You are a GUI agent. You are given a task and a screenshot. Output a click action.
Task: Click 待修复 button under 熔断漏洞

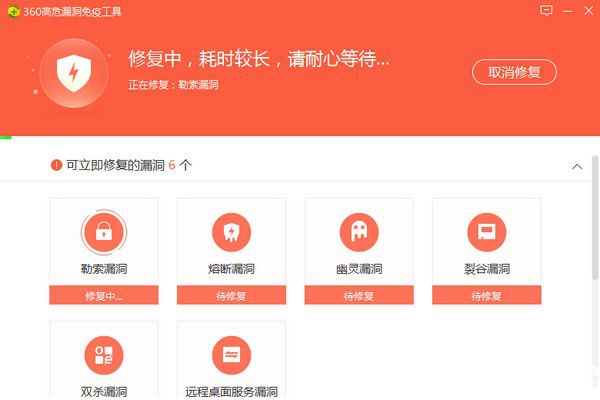(x=232, y=295)
